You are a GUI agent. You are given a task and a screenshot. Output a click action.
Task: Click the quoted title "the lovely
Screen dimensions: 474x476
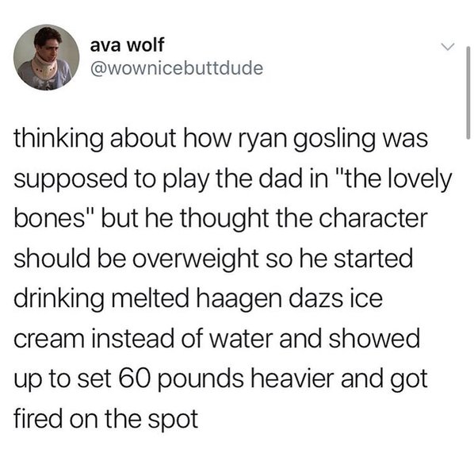(x=394, y=180)
